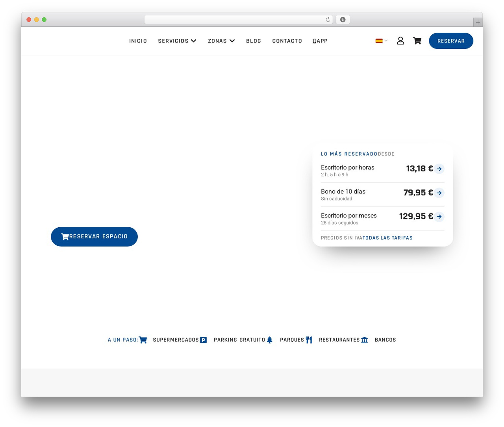Screen dimensions: 504x427
Task: Click the Reservar Espacio button
Action: [94, 237]
